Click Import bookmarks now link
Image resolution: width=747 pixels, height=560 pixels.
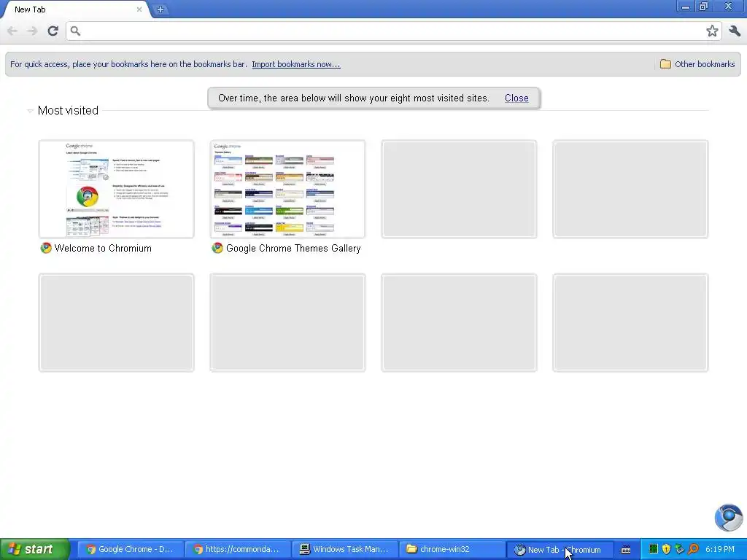pos(296,64)
